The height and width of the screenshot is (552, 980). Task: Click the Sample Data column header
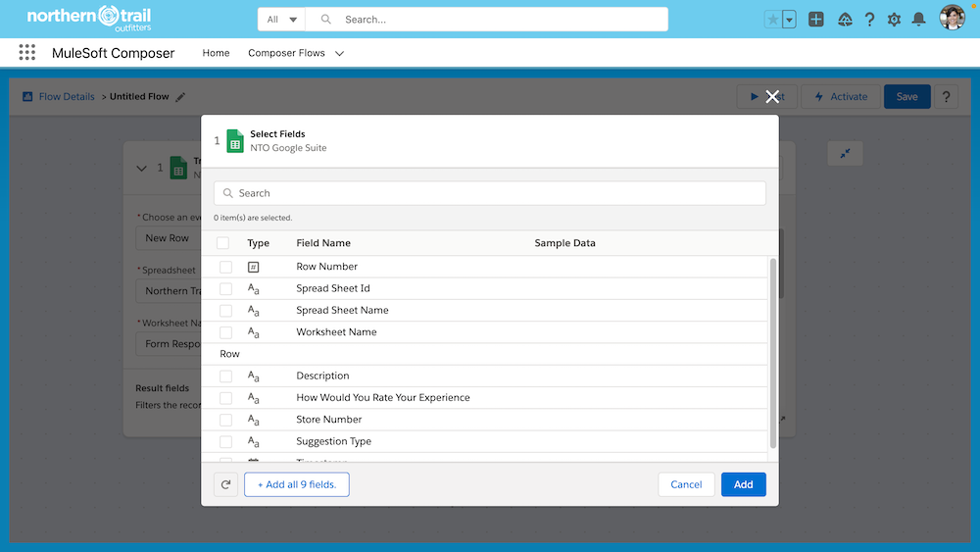click(x=565, y=242)
